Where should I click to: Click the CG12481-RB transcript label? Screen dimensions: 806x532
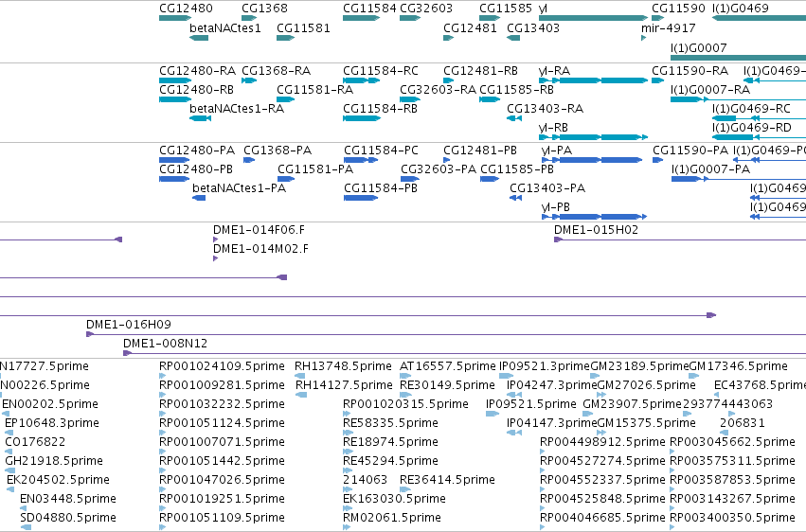coord(480,70)
